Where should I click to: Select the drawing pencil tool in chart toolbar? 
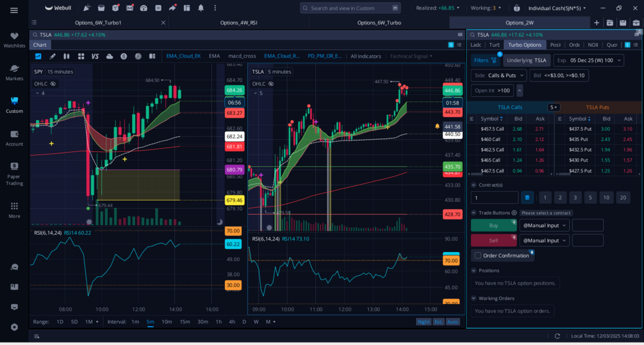53,56
